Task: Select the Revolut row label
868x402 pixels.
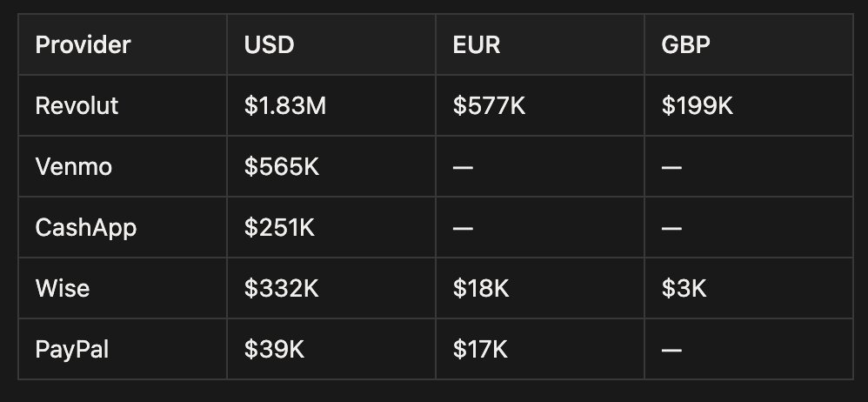Action: [x=77, y=105]
